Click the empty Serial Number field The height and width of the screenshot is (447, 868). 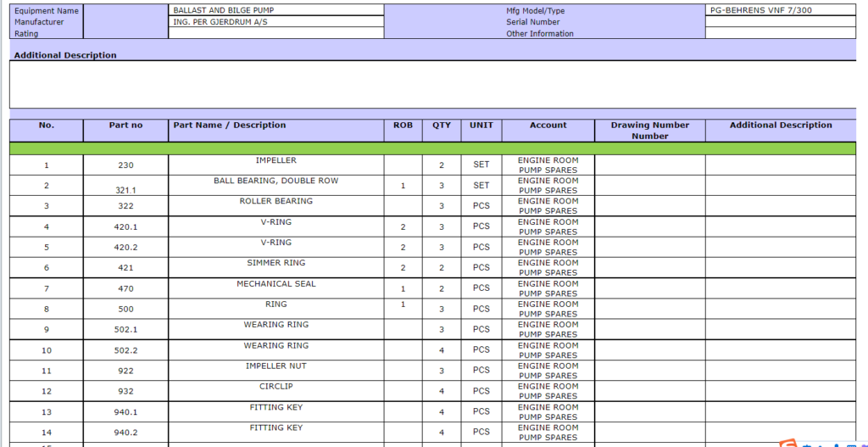[x=780, y=22]
